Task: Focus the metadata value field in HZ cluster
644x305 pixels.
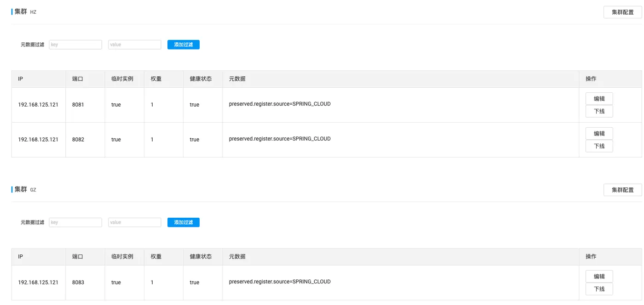Action: (x=134, y=45)
